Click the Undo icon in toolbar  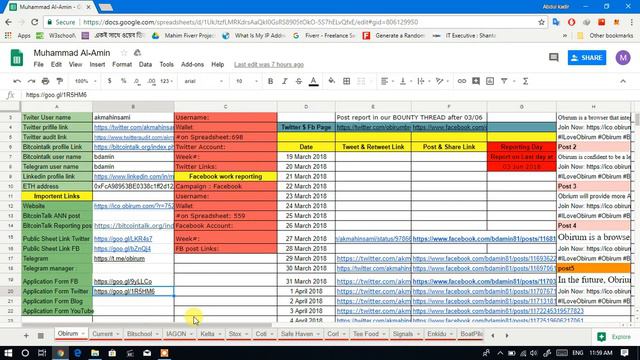[17, 81]
